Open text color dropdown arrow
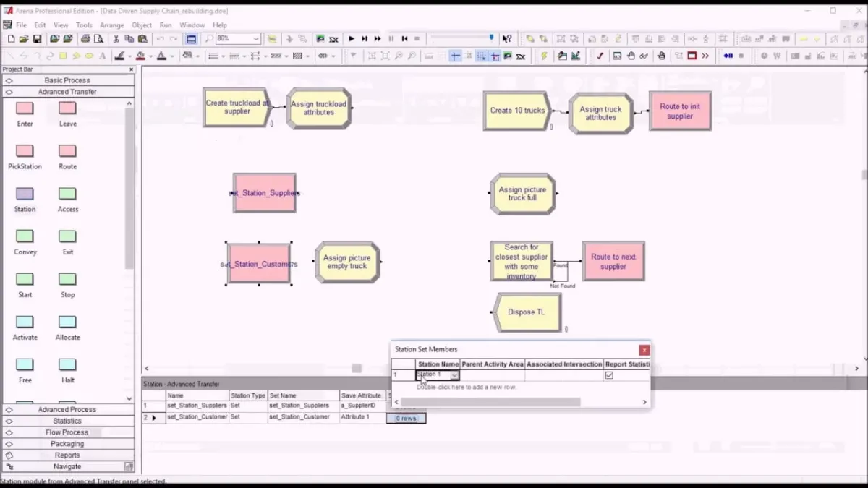The image size is (868, 488). coord(171,56)
